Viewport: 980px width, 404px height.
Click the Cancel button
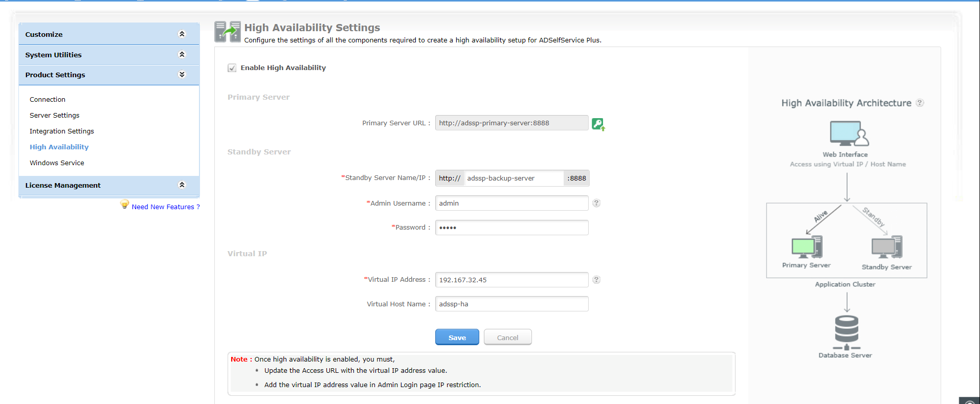tap(508, 338)
